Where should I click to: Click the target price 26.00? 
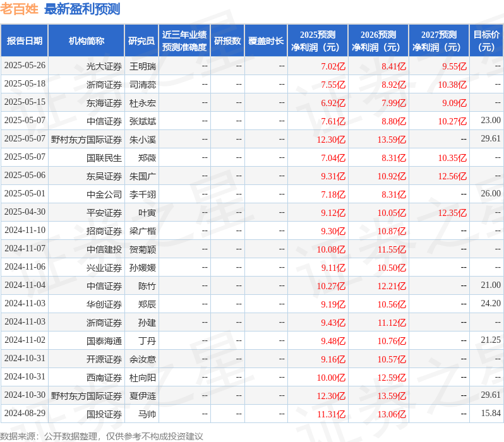(491, 194)
